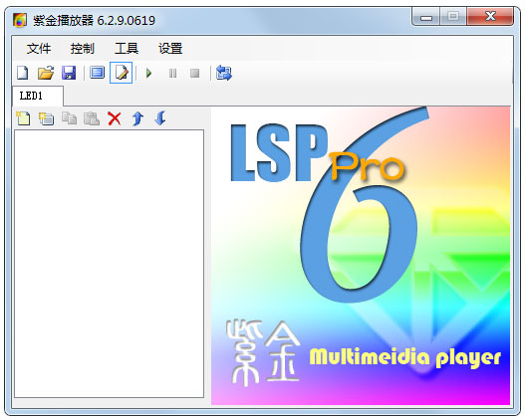This screenshot has width=525, height=420.
Task: Click the app icon in title bar
Action: point(20,20)
